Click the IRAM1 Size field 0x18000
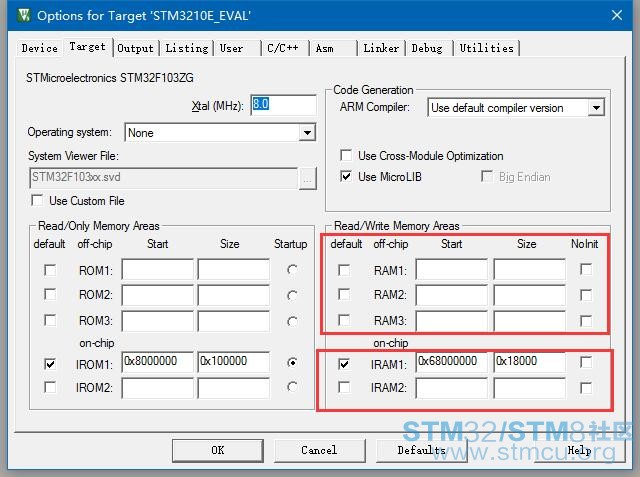 (x=529, y=362)
